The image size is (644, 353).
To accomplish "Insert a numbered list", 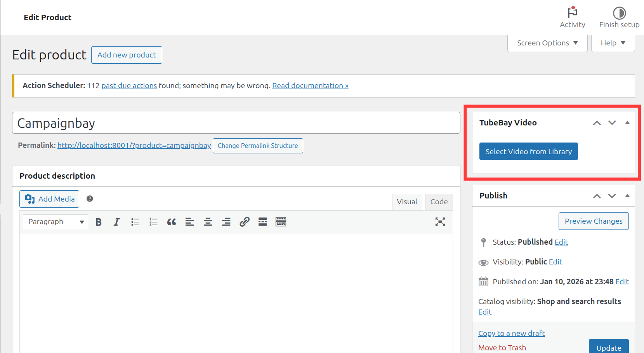I will [x=153, y=222].
